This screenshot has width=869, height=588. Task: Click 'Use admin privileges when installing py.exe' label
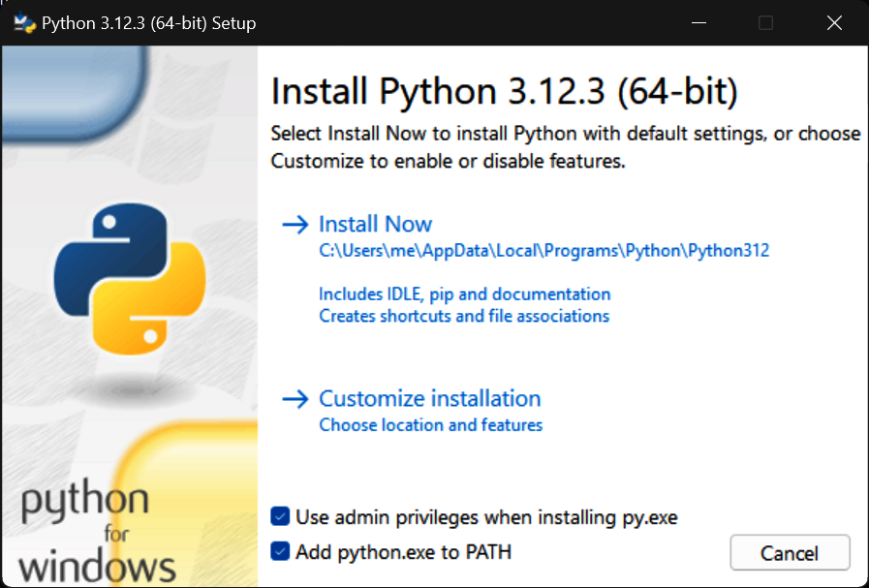[486, 517]
